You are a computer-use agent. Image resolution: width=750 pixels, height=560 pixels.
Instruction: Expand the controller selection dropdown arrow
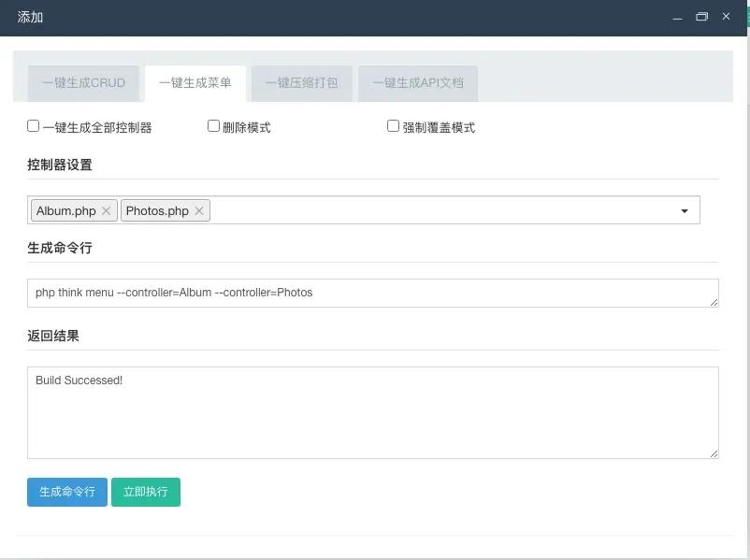coord(685,211)
